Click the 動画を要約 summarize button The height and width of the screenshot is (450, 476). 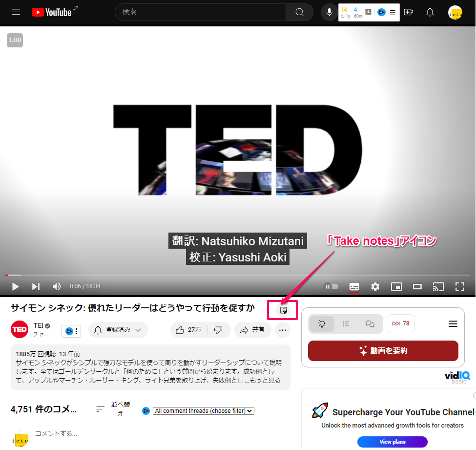(383, 351)
